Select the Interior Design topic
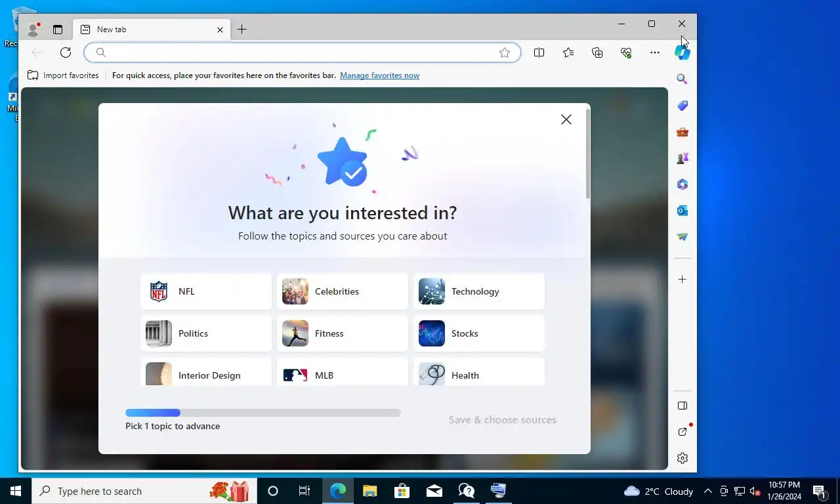Screen dimensions: 840x504 pyautogui.click(x=206, y=371)
